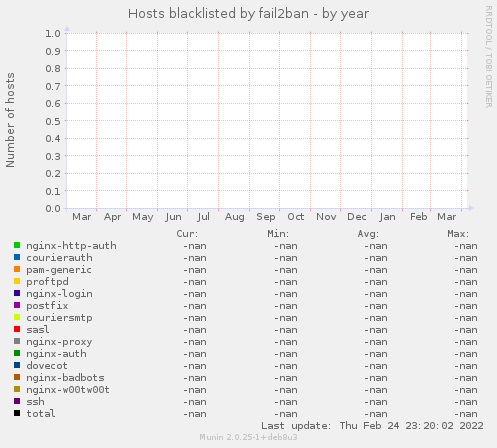Image resolution: width=497 pixels, height=448 pixels.
Task: Click the dark blue nginx-login swatch
Action: 17,293
